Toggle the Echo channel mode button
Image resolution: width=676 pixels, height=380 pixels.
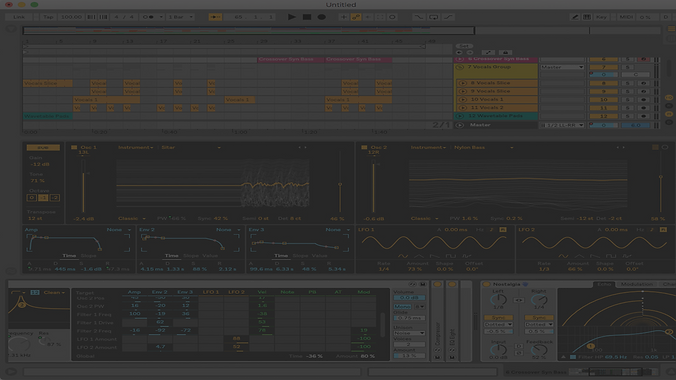519,300
